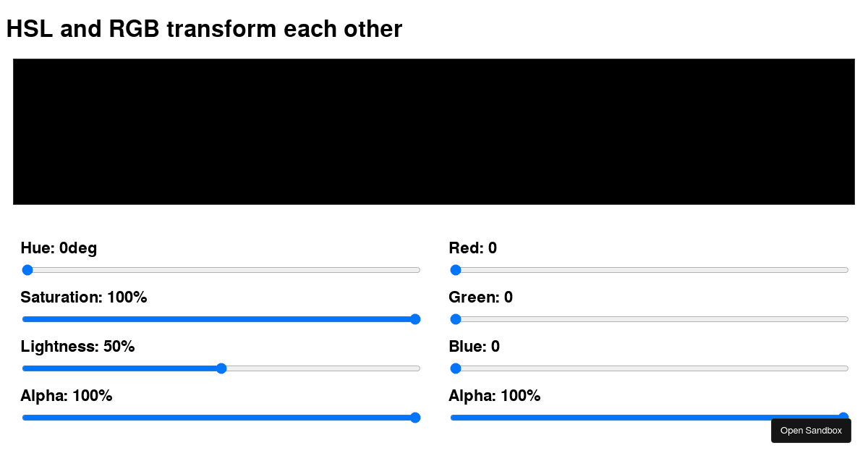The height and width of the screenshot is (456, 868).
Task: Click the black color preview box
Action: (x=434, y=132)
